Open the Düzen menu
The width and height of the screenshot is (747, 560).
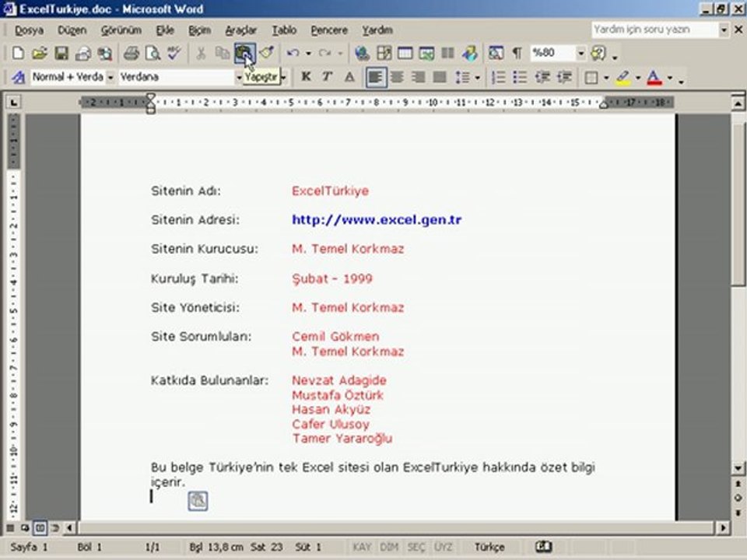click(72, 30)
